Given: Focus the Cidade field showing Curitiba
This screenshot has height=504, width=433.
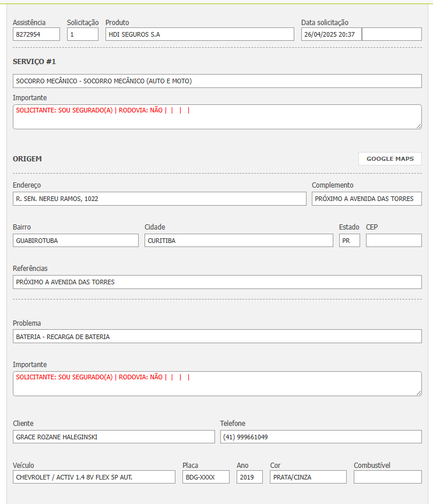Looking at the screenshot, I should point(239,241).
